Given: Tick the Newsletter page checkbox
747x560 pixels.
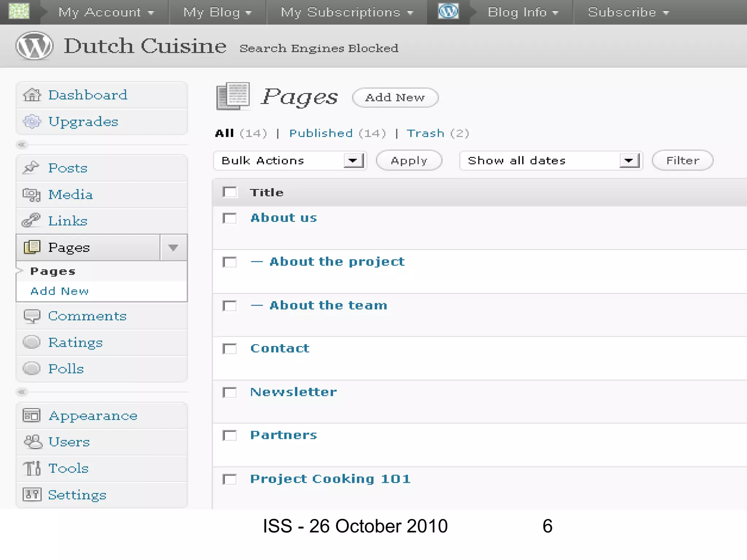Looking at the screenshot, I should 230,393.
